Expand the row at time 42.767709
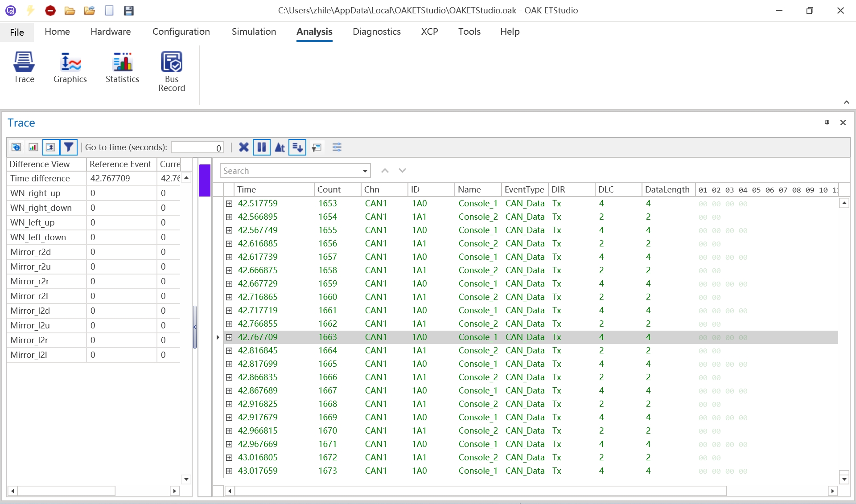856x504 pixels. tap(229, 337)
